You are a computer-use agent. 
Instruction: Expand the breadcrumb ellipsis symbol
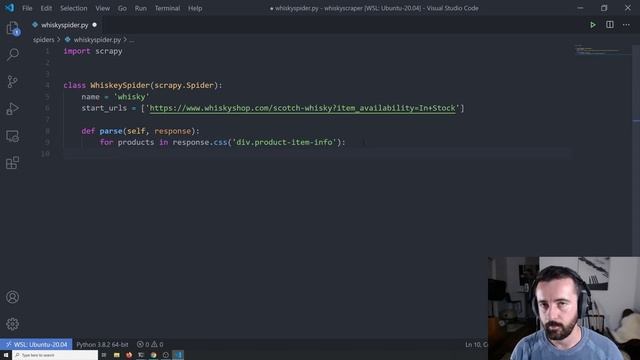[131, 40]
